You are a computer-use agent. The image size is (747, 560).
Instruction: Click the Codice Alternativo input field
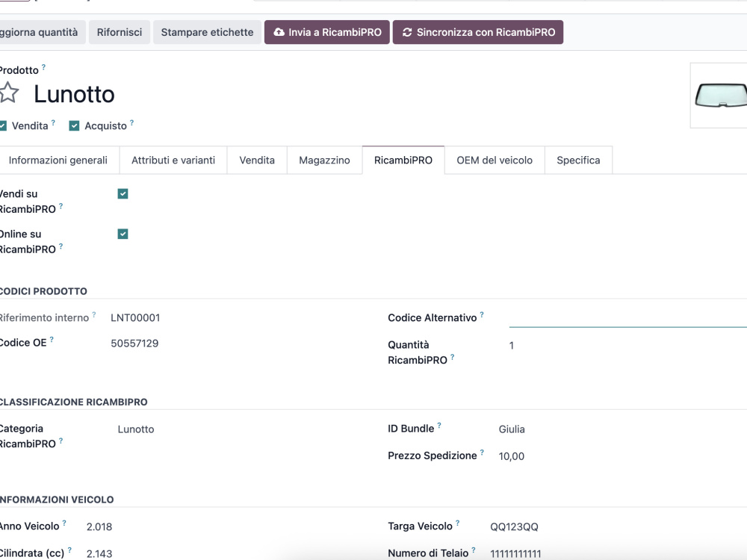point(628,318)
